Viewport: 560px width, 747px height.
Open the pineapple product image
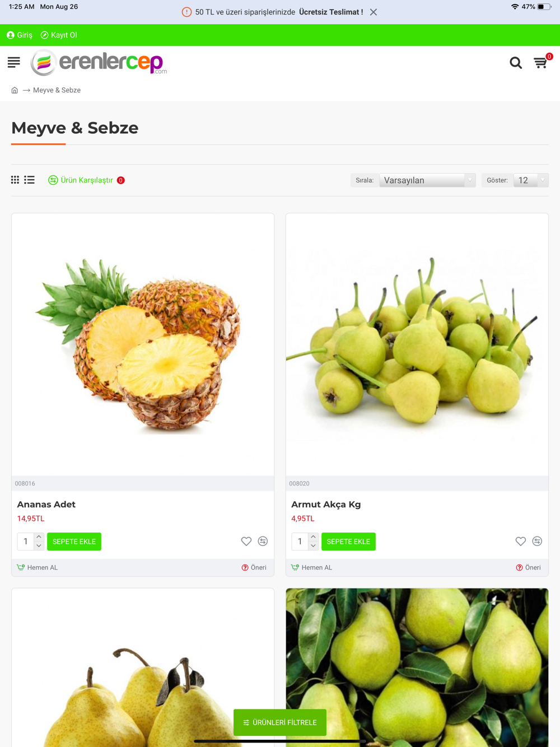143,344
